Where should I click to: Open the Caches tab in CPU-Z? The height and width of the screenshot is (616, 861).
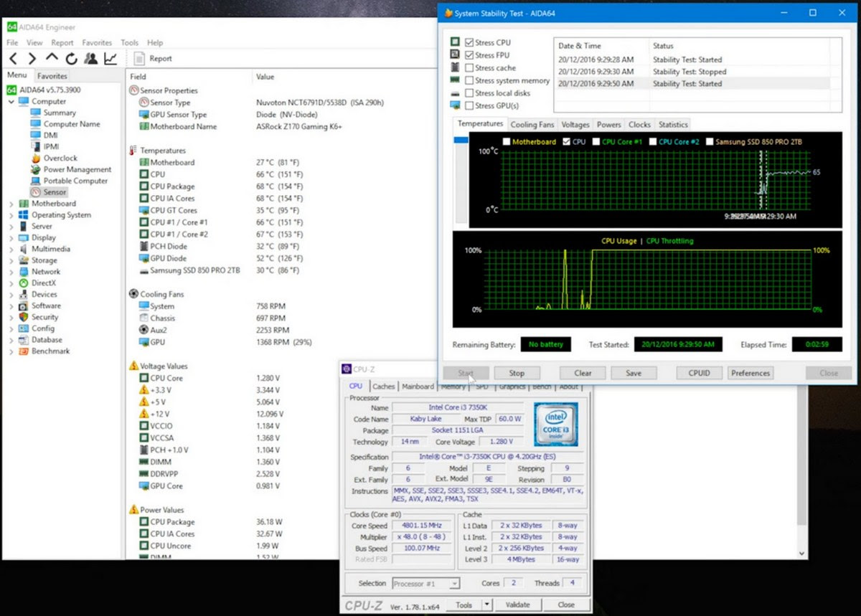(383, 386)
